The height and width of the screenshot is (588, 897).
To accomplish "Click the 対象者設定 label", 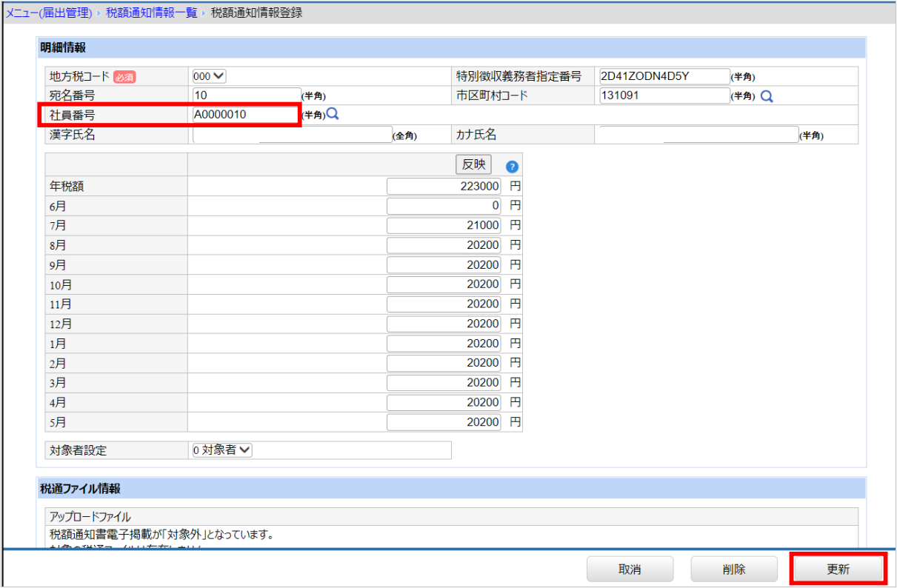I will pyautogui.click(x=79, y=450).
